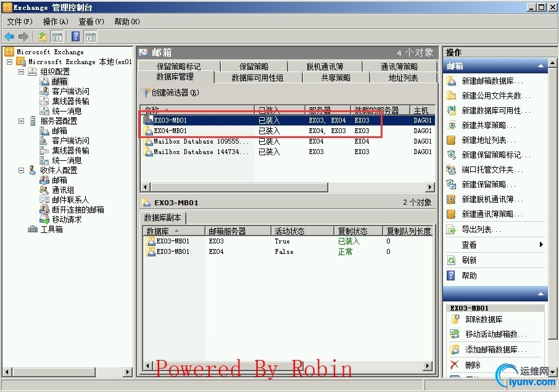This screenshot has width=559, height=392.
Task: Open the 操作(A) menu
Action: coord(56,22)
